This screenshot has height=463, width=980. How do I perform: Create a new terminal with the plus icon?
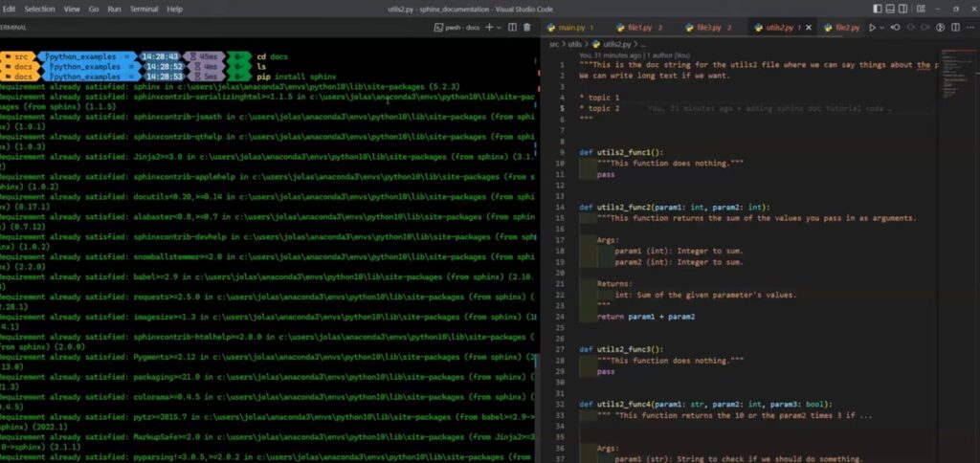pos(489,28)
